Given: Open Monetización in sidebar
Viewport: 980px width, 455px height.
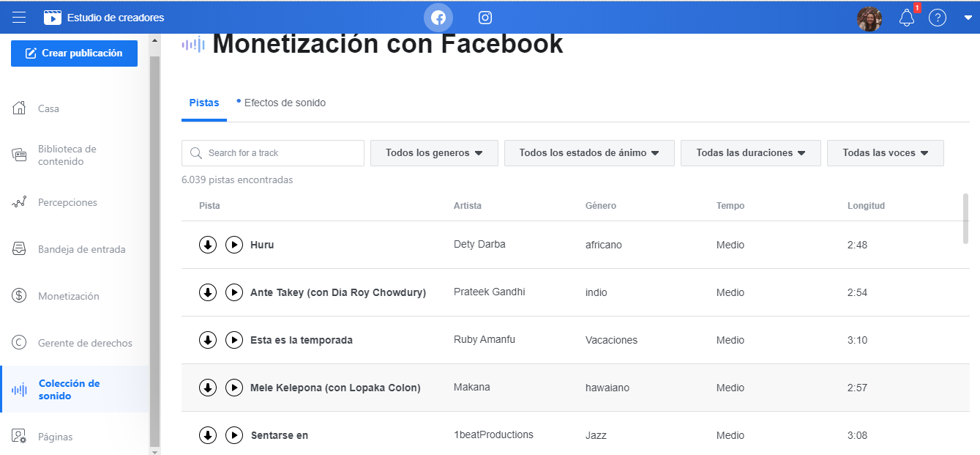Looking at the screenshot, I should point(74,296).
